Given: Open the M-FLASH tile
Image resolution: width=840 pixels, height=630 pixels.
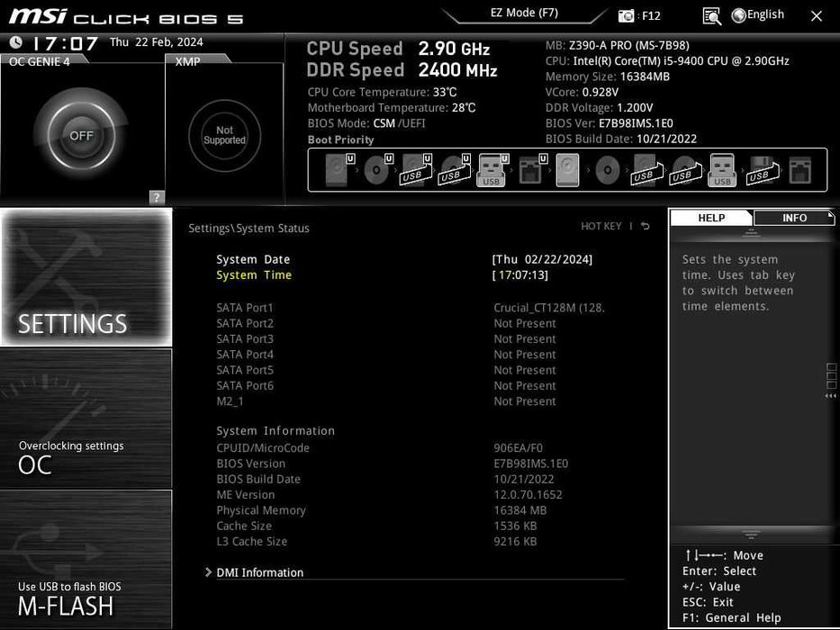Looking at the screenshot, I should click(86, 559).
